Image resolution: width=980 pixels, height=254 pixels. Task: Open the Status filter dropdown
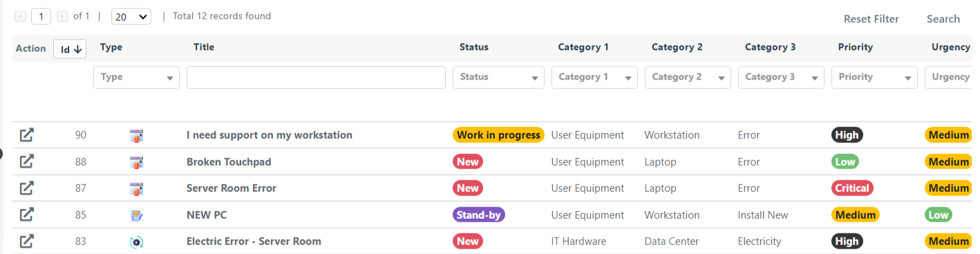click(x=498, y=77)
